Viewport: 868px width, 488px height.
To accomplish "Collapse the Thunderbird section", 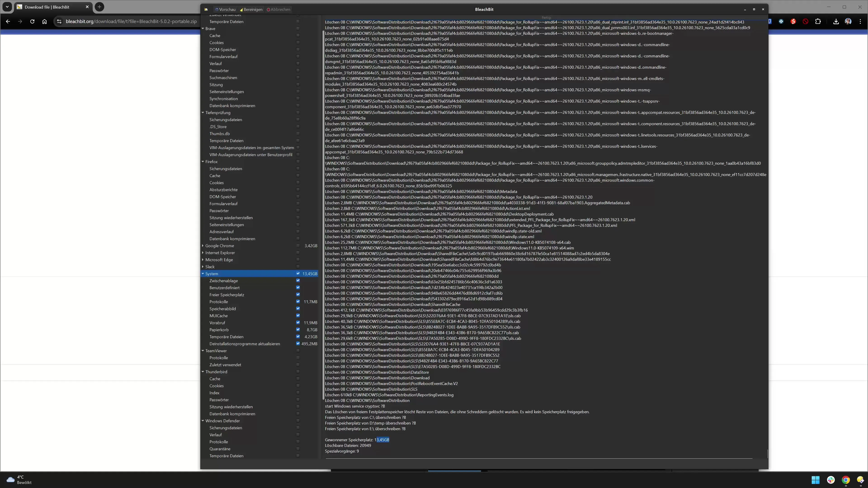I will pos(203,372).
